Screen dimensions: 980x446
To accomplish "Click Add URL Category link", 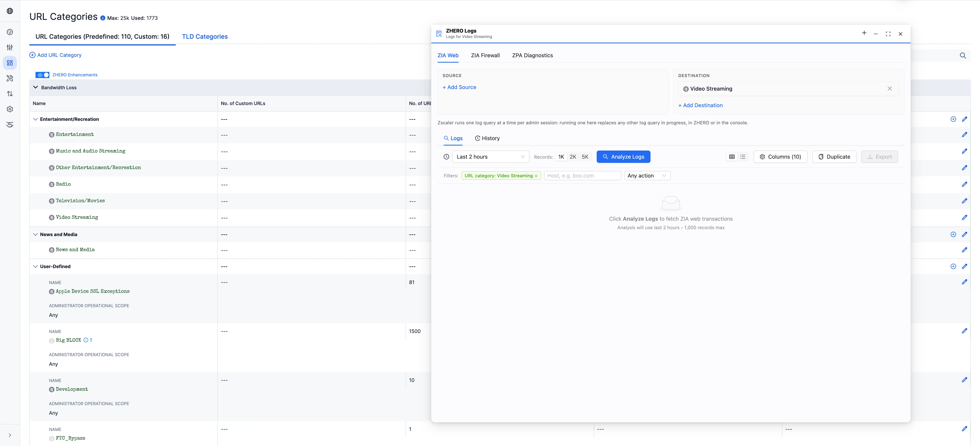I will [x=56, y=55].
